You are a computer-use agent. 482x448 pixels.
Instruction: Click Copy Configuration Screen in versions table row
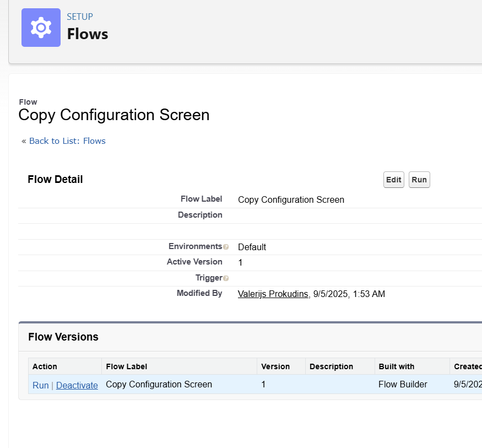[159, 384]
